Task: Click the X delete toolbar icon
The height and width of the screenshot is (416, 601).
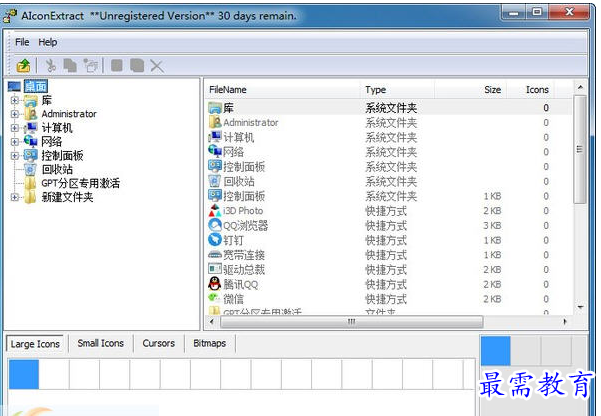Action: click(157, 66)
